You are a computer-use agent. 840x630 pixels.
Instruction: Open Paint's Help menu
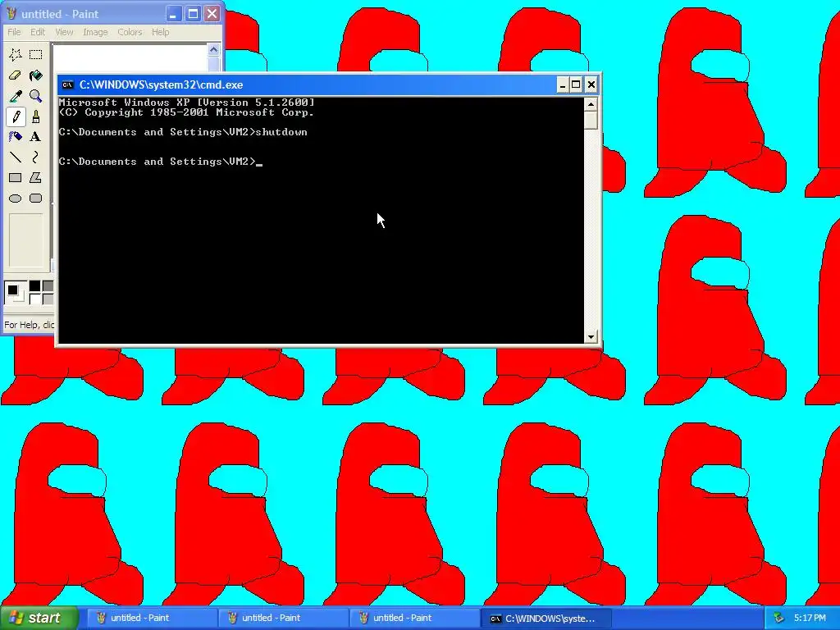(x=160, y=32)
